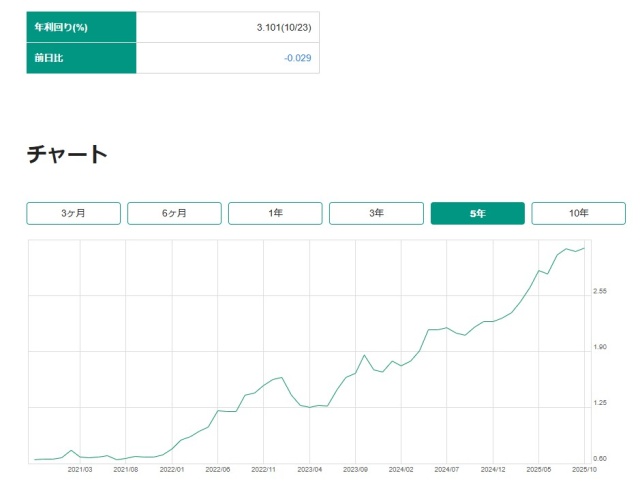Image resolution: width=640 pixels, height=486 pixels.
Task: Select the 2023/04 axis marker
Action: click(310, 468)
